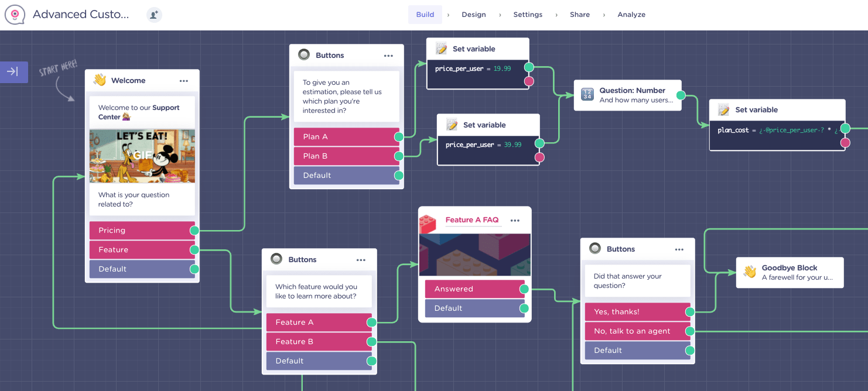Select the Goodbye Block
Image resolution: width=868 pixels, height=391 pixels.
tap(790, 273)
